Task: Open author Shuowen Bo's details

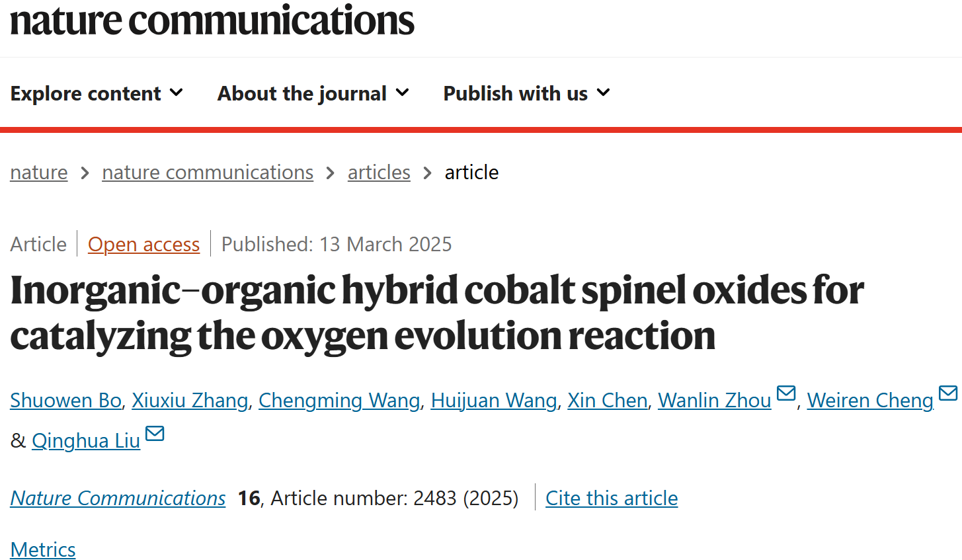Action: pyautogui.click(x=65, y=401)
